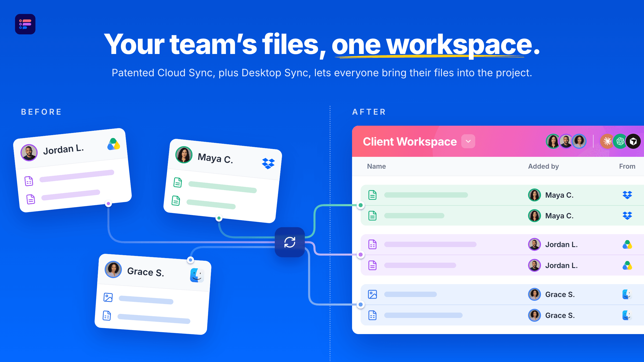Click Grace S. name on the before card

click(145, 272)
